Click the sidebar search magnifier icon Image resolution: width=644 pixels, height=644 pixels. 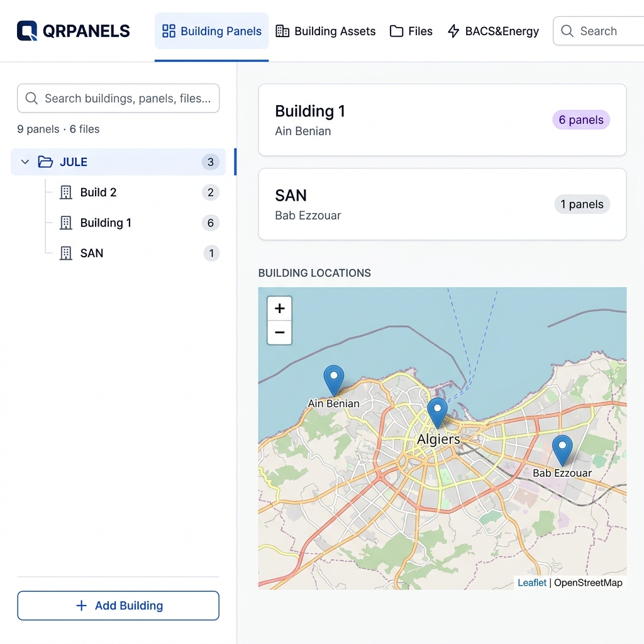click(x=31, y=98)
